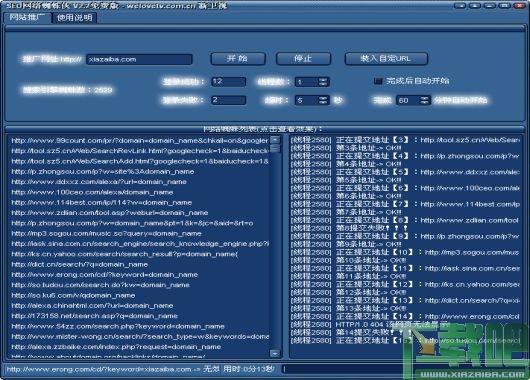This screenshot has width=530, height=380.
Task: Click the minutes spinner box showing 60
Action: coord(413,100)
